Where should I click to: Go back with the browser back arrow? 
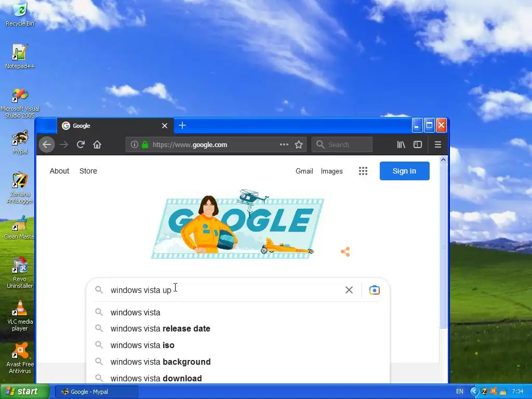pos(47,145)
